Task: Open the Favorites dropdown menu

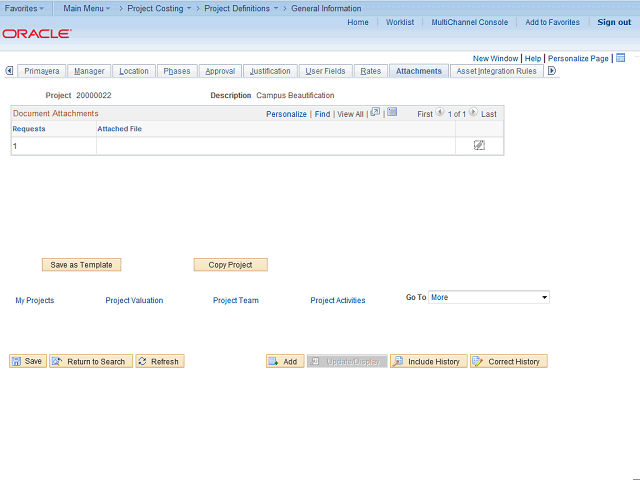Action: point(24,8)
